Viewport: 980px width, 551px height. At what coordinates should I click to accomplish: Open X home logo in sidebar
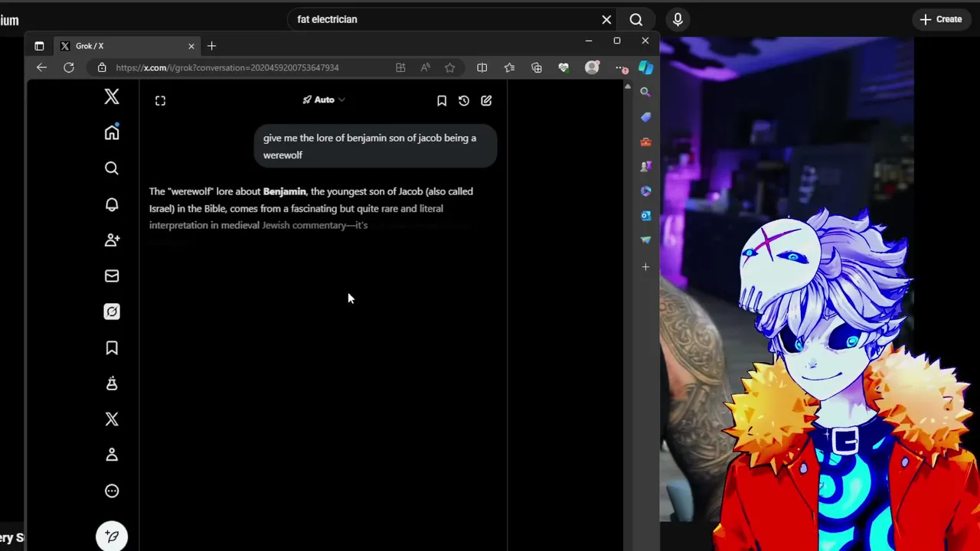[112, 96]
